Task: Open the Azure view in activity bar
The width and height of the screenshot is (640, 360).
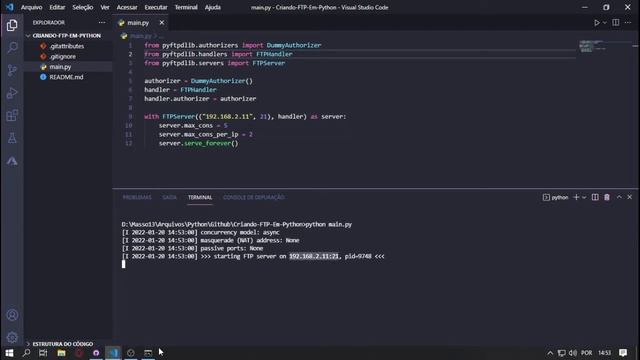Action: [x=12, y=161]
